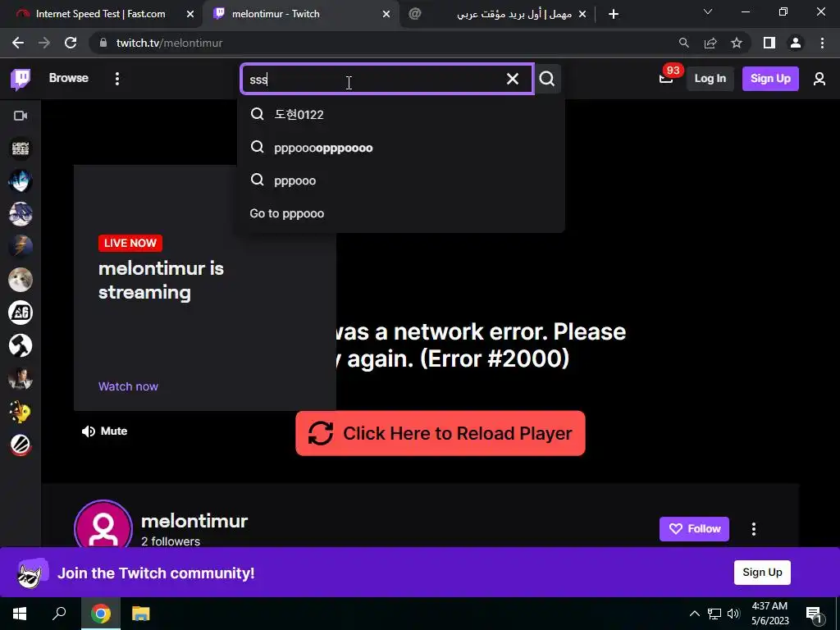Click Sign Up in the purple banner
Screen dimensions: 840x630
tap(762, 572)
